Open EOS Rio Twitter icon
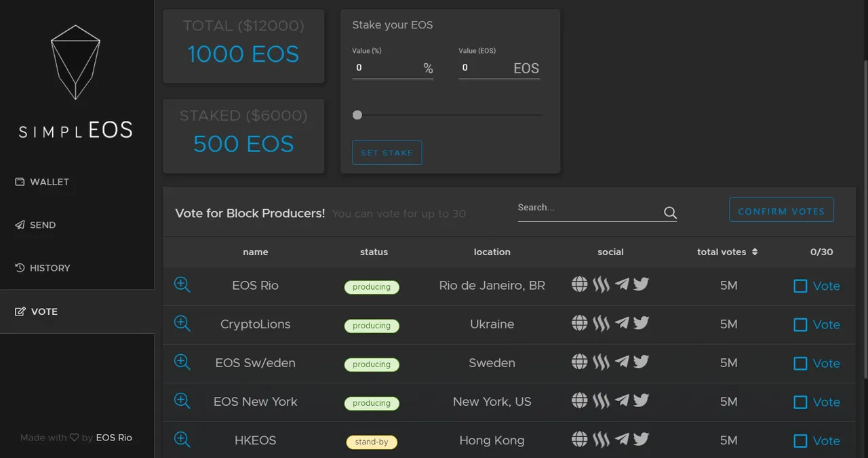The height and width of the screenshot is (458, 868). point(641,284)
